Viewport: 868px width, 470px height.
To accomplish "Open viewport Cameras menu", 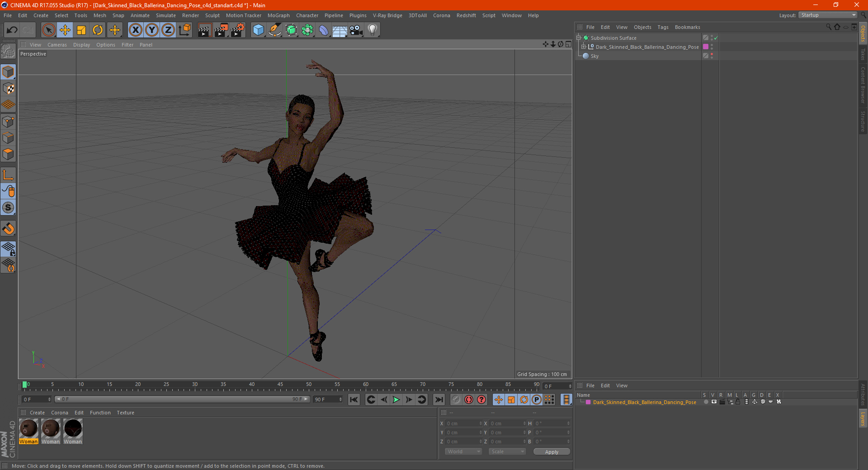I will pos(57,45).
